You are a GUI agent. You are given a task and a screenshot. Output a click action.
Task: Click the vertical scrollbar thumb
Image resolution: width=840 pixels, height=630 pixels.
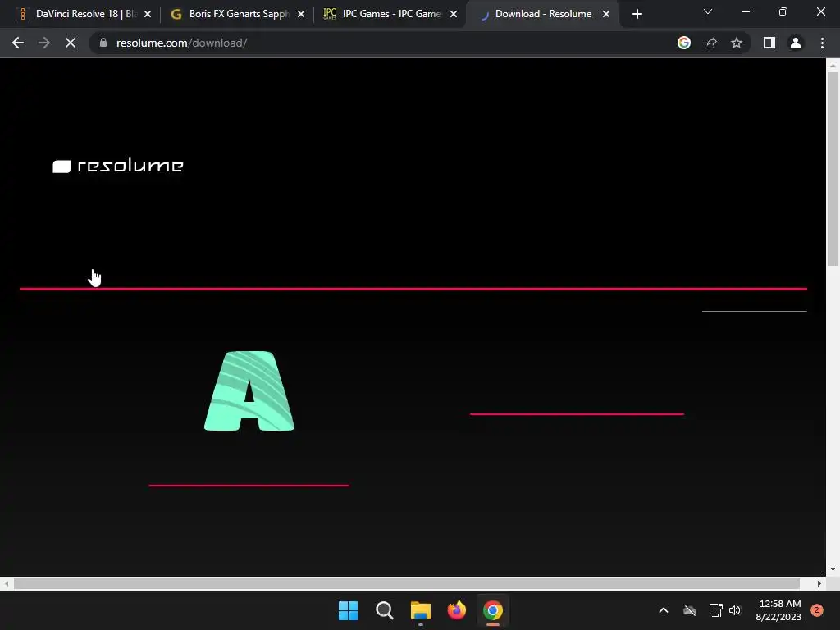pyautogui.click(x=833, y=169)
